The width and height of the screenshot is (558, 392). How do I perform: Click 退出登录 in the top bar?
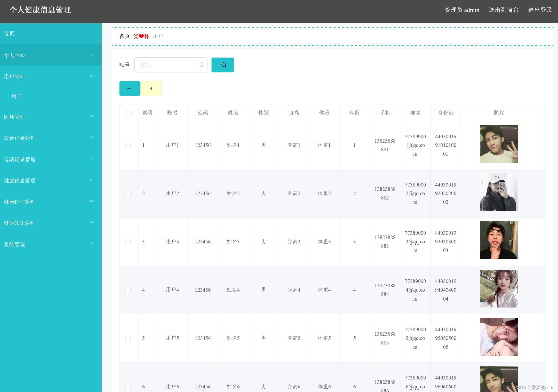pos(540,10)
